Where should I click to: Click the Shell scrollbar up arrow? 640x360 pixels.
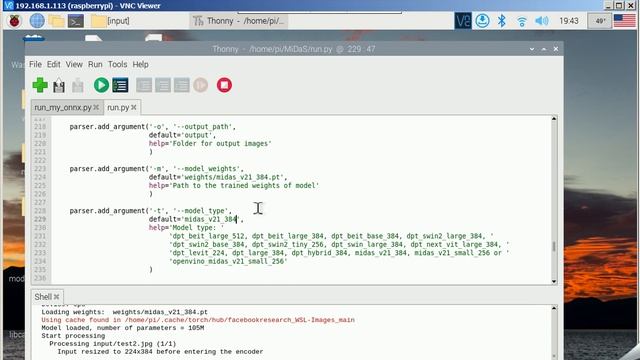point(554,308)
